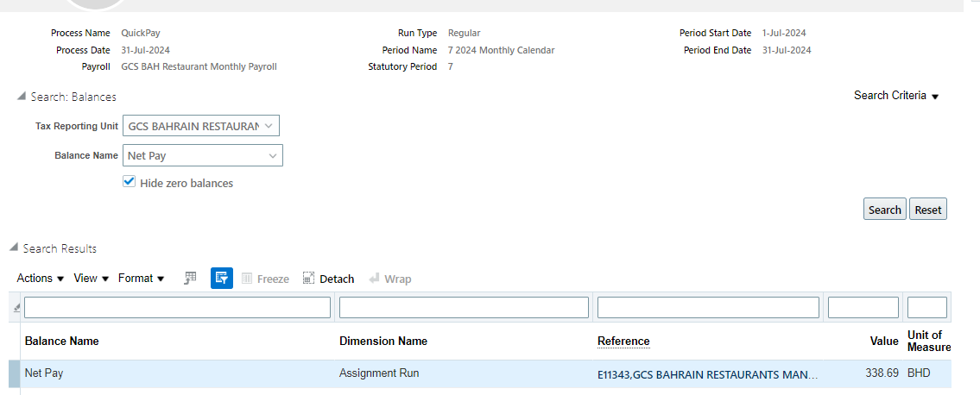Click the Period End Date 31-Jul-2024 value
The image size is (980, 395).
point(787,50)
